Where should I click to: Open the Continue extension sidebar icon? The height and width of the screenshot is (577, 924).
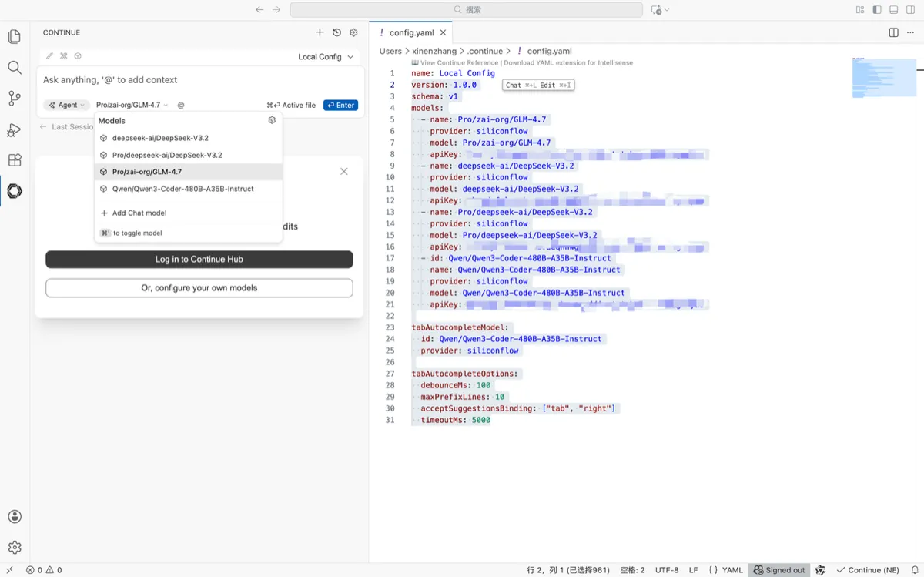coord(15,191)
